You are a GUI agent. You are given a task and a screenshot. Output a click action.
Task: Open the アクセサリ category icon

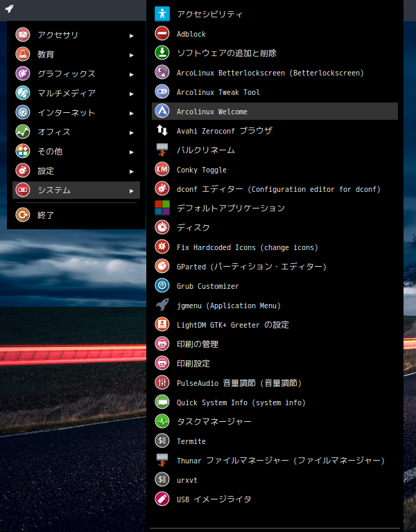(23, 35)
